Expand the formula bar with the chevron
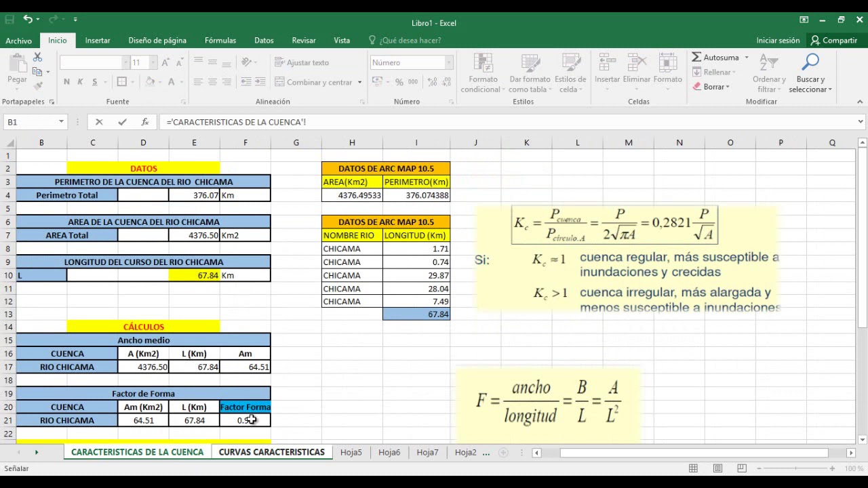Screen dimensions: 868x488 coord(861,122)
